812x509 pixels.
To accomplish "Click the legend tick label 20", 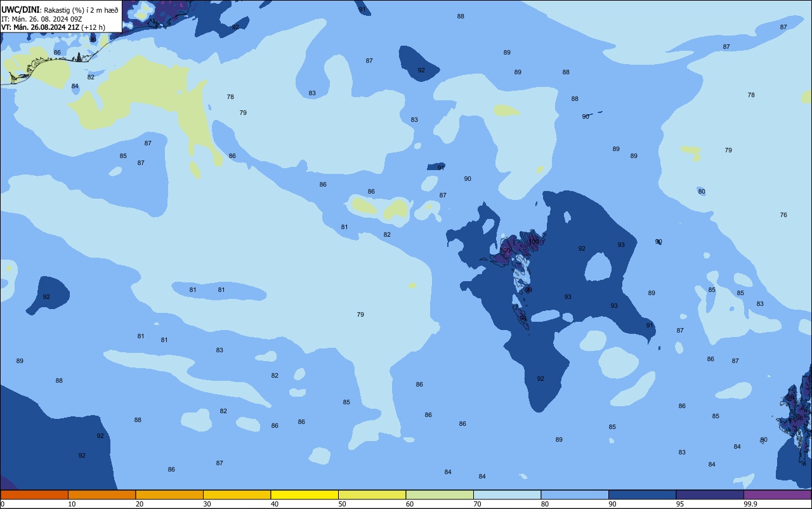I will [x=140, y=504].
